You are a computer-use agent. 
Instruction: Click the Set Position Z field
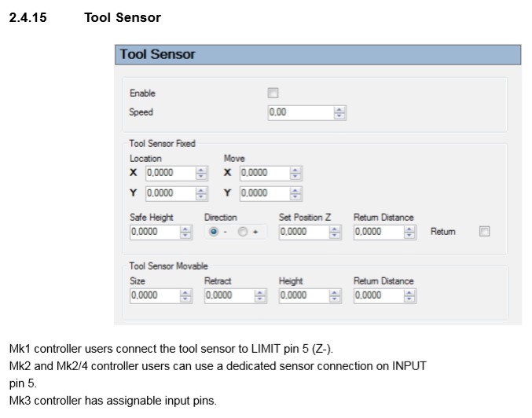(303, 232)
